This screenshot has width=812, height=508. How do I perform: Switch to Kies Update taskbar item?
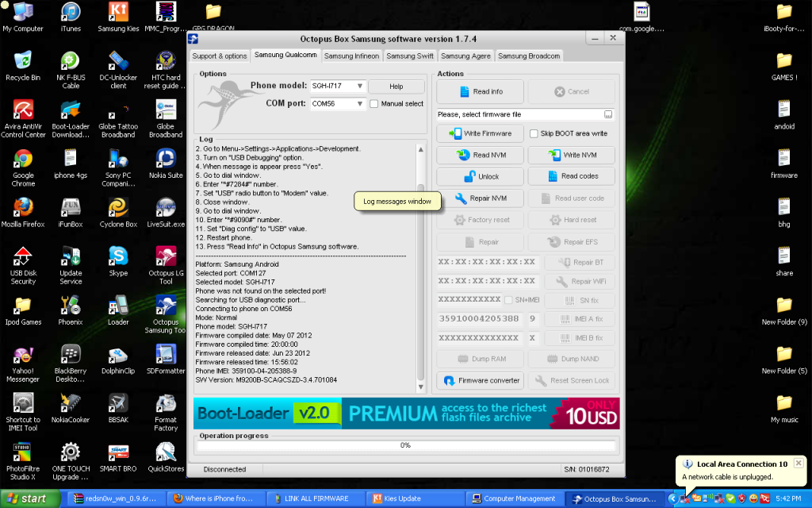tap(417, 498)
